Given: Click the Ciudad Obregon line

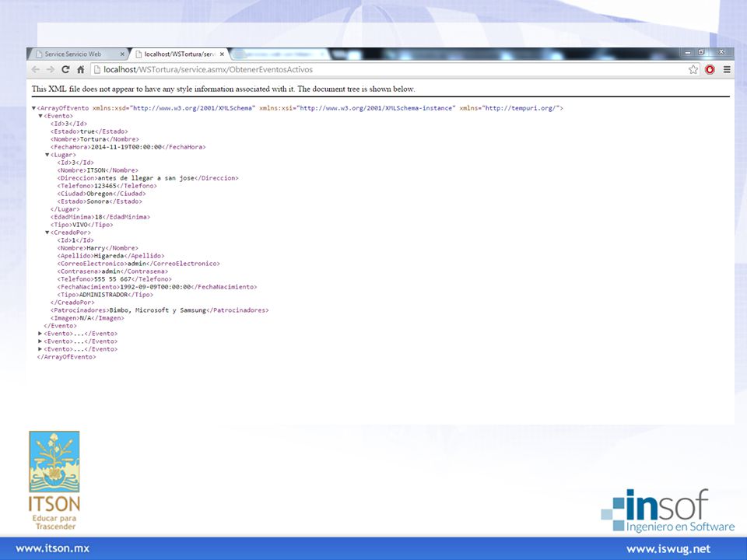Looking at the screenshot, I should 101,194.
